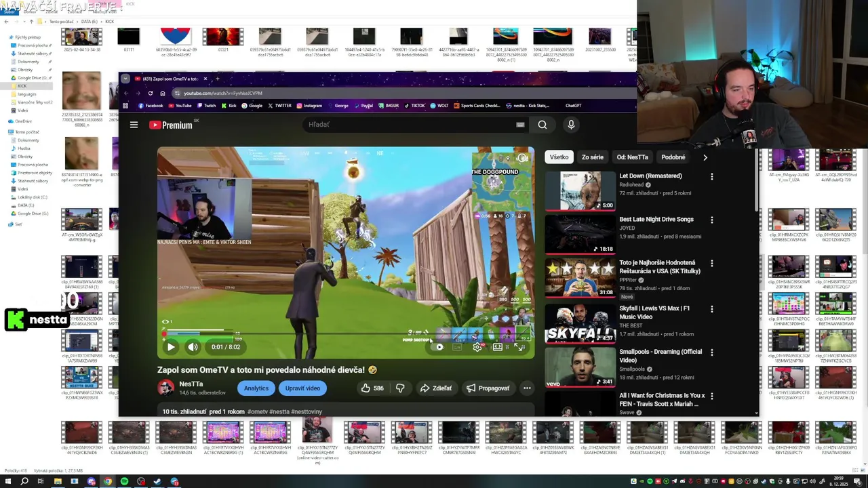Click the Propagovať promote button
Image resolution: width=868 pixels, height=488 pixels.
click(488, 388)
